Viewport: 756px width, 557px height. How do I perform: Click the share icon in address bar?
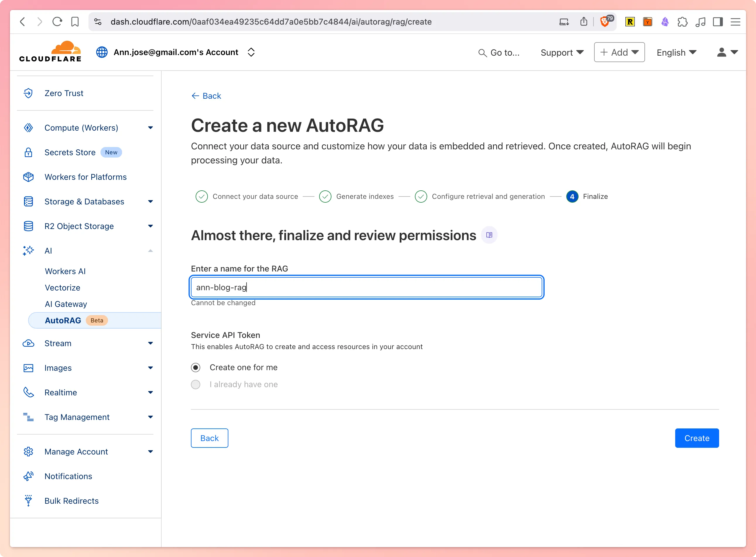coord(584,22)
